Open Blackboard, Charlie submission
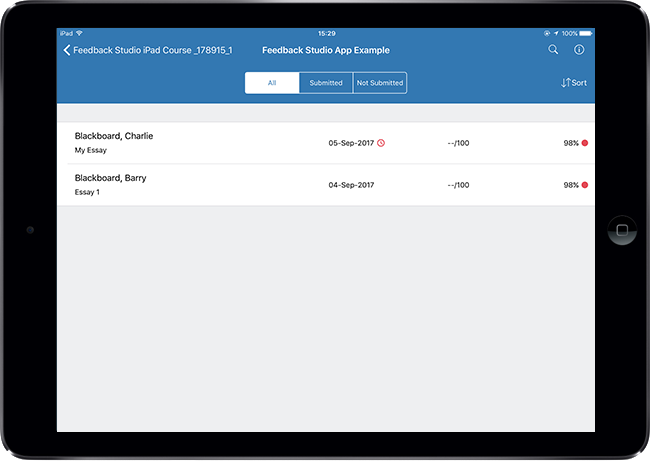The height and width of the screenshot is (462, 650). [114, 136]
